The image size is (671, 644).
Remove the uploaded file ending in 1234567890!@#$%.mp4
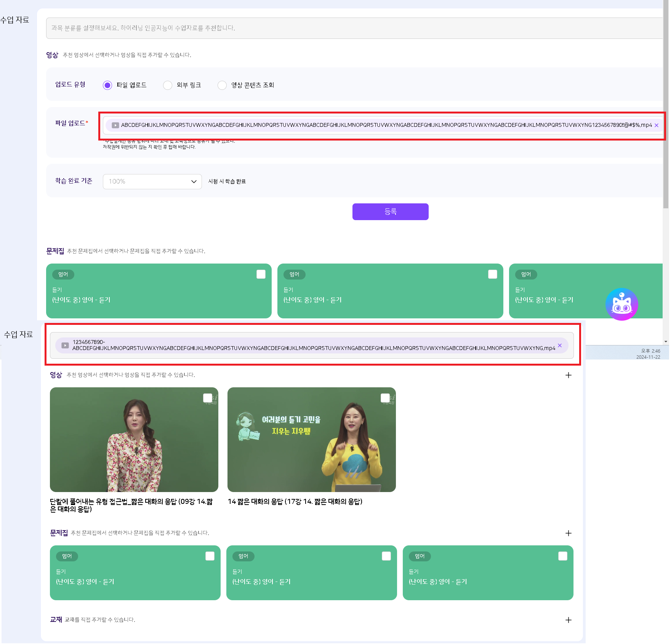click(x=657, y=125)
